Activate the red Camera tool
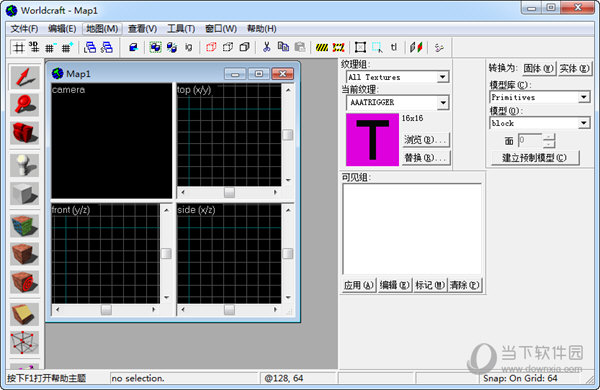Image resolution: width=600 pixels, height=390 pixels. click(x=24, y=132)
